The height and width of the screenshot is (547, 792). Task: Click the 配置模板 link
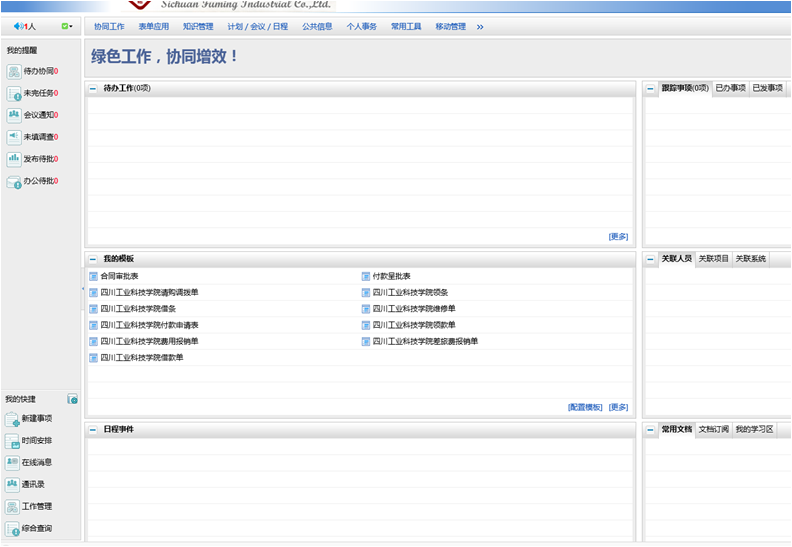[x=585, y=407]
